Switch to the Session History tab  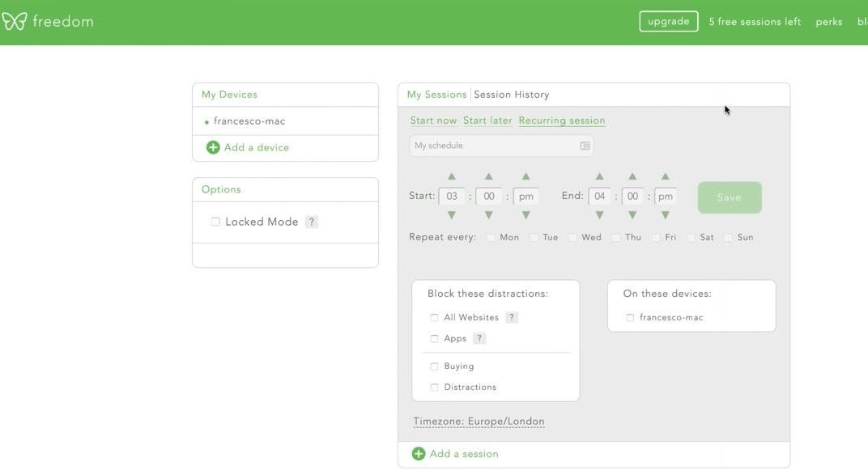512,95
